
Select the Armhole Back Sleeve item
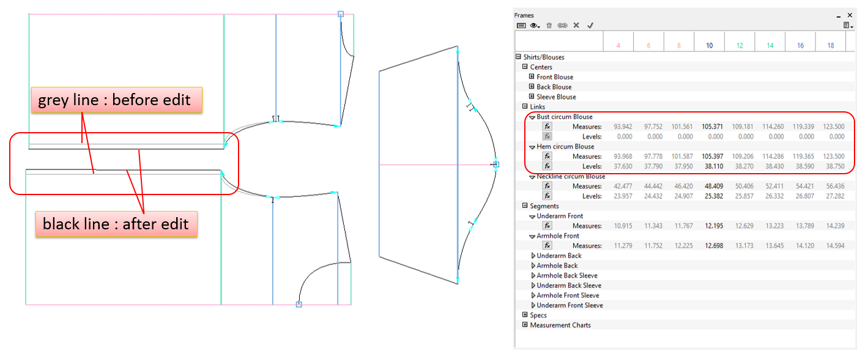pyautogui.click(x=566, y=276)
